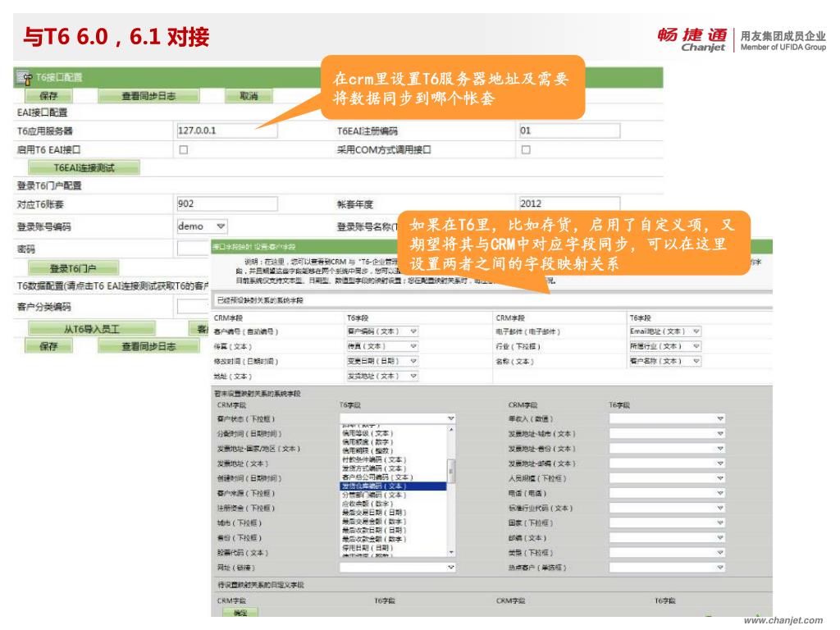Open the 年收入(数值) T6 field dropdown
The width and height of the screenshot is (840, 630).
[x=720, y=418]
